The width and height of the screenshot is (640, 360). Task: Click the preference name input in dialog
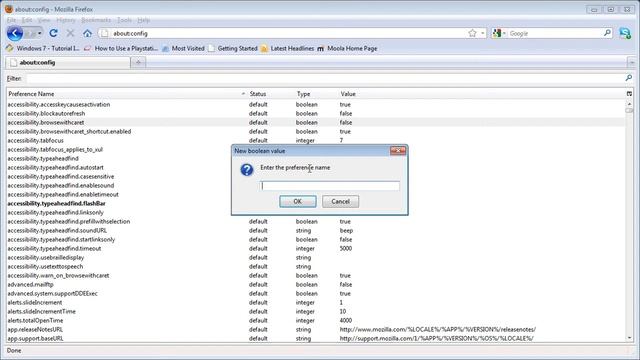330,186
